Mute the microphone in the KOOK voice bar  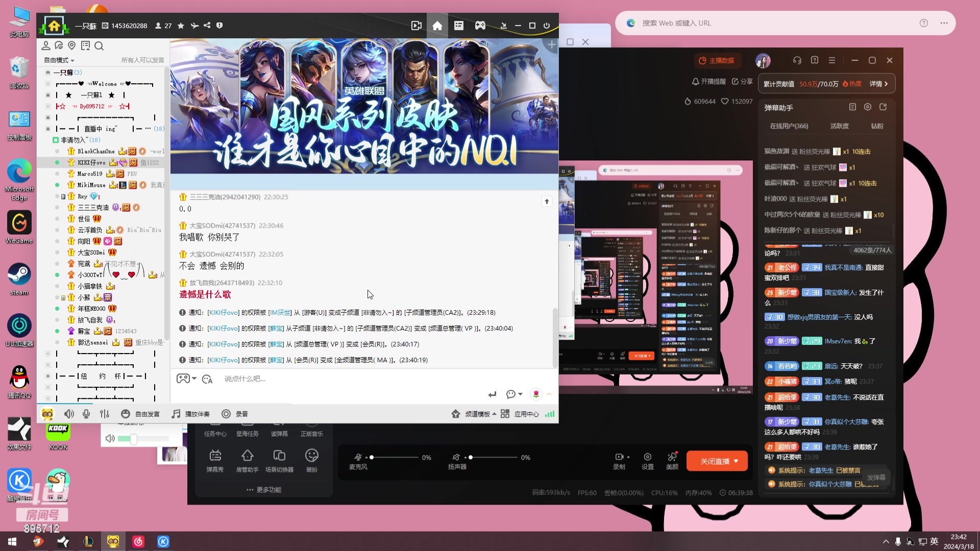[86, 414]
